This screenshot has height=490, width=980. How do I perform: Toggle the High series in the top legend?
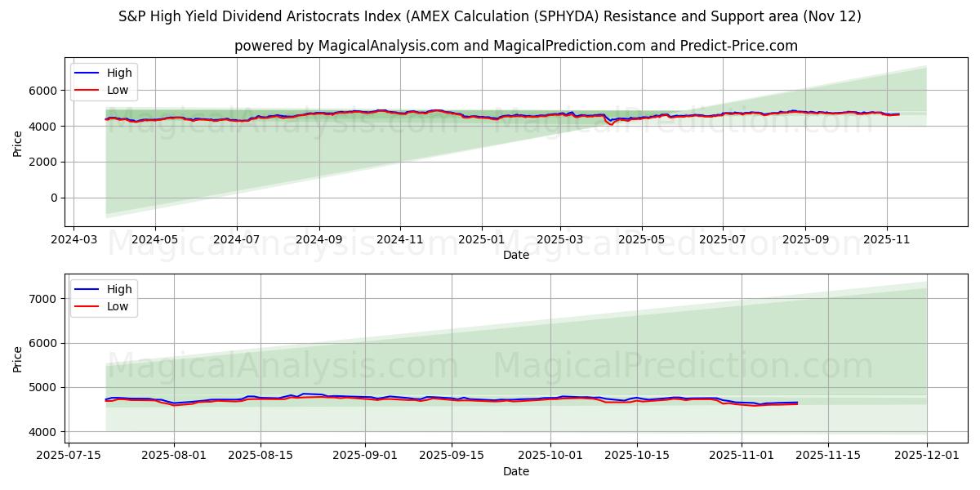(x=116, y=73)
